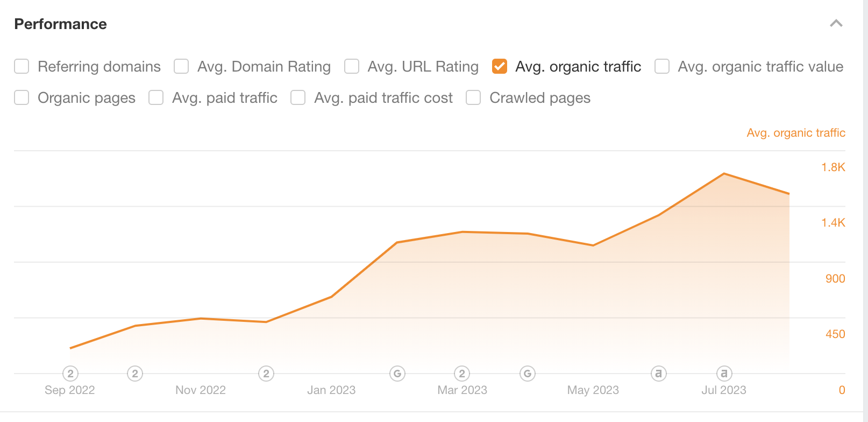
Task: Click the "a" event marker above Jul 2023
Action: pyautogui.click(x=724, y=374)
